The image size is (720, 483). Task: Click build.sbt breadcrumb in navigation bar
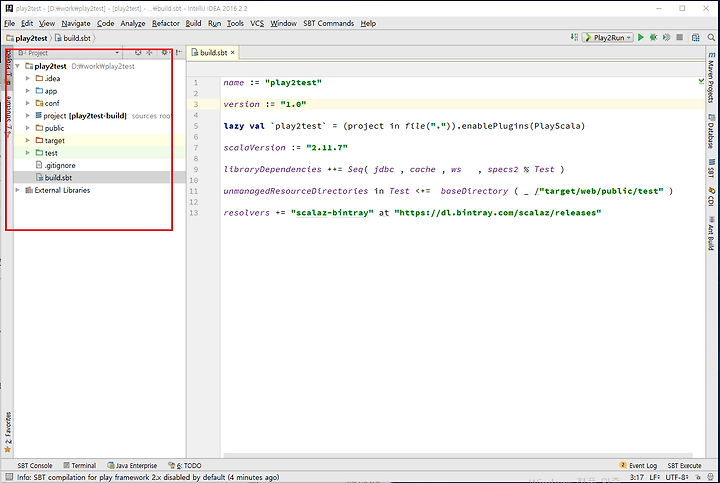coord(73,38)
